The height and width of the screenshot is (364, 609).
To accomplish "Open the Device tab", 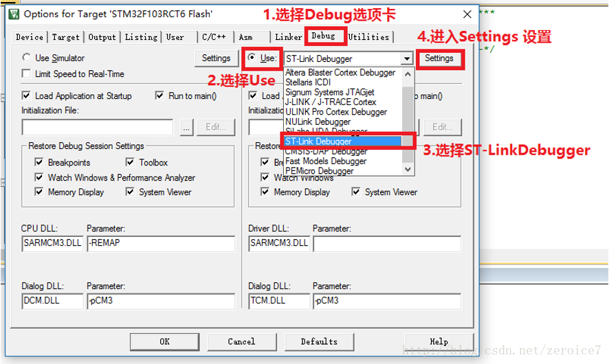I will (30, 37).
